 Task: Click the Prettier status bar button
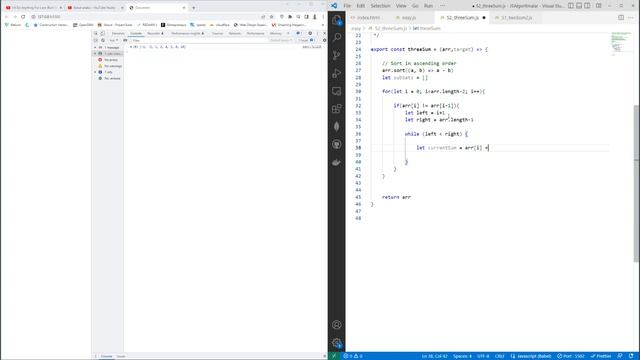click(601, 356)
